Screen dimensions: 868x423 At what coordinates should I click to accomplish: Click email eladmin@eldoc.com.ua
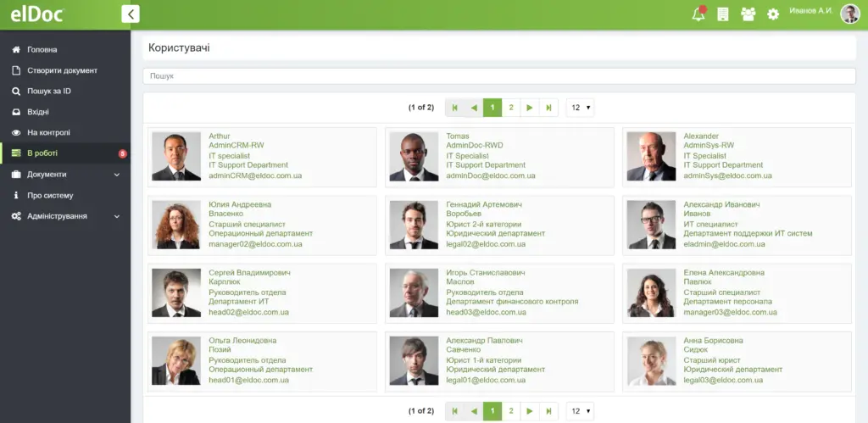pos(724,244)
